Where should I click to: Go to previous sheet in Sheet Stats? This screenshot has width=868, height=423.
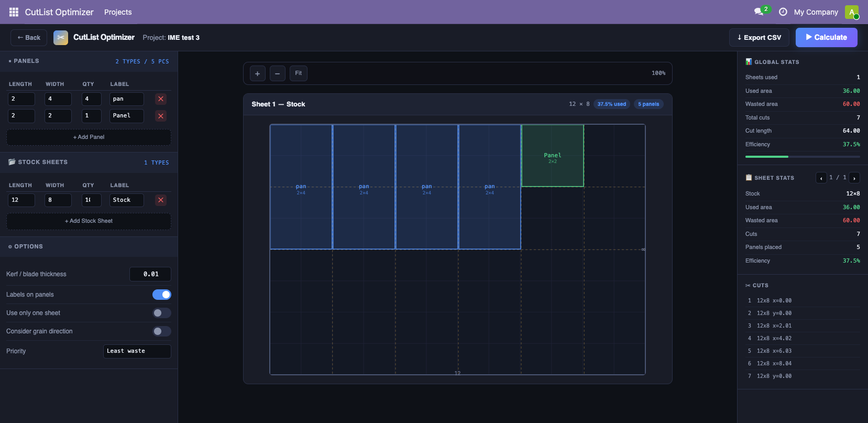point(821,178)
